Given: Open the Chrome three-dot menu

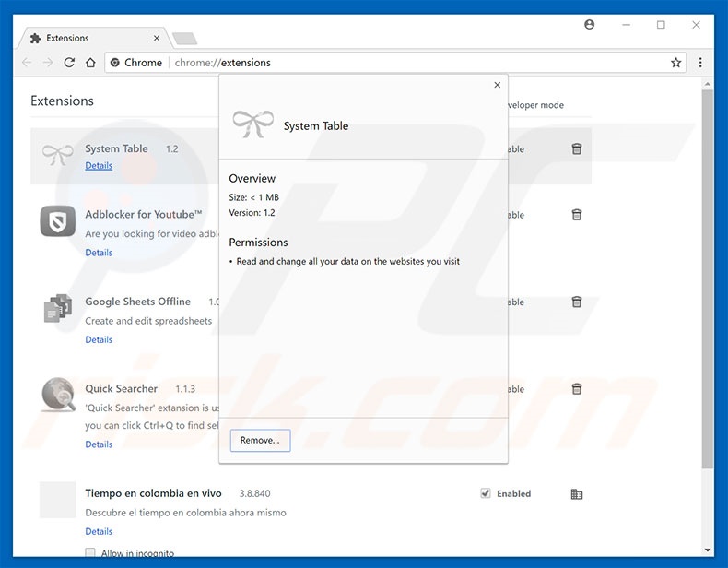Looking at the screenshot, I should pos(700,63).
